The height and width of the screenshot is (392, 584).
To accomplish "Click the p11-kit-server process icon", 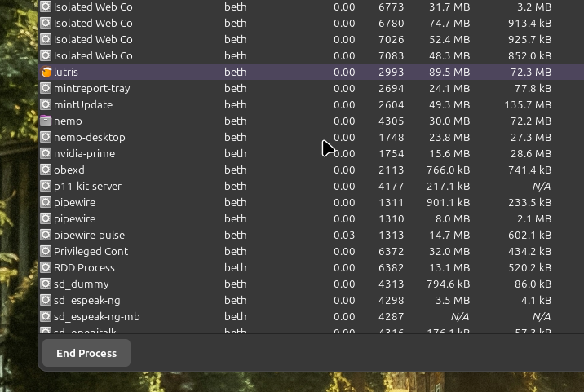I will click(46, 186).
